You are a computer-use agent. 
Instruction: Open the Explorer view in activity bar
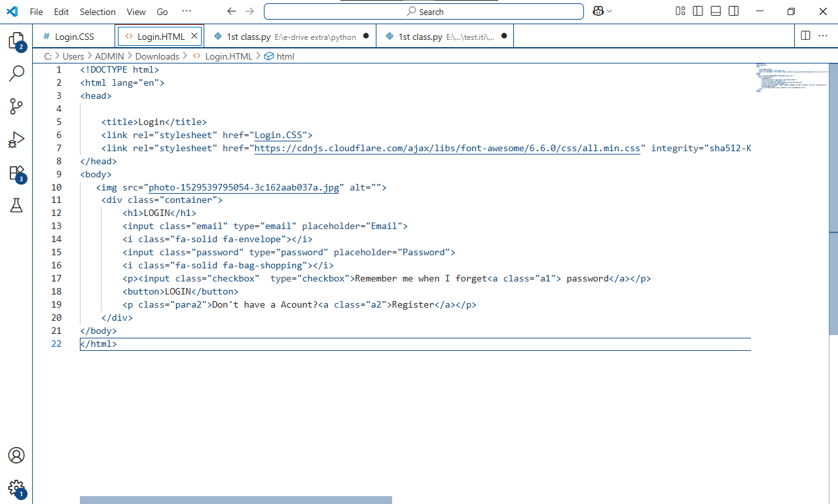(16, 41)
